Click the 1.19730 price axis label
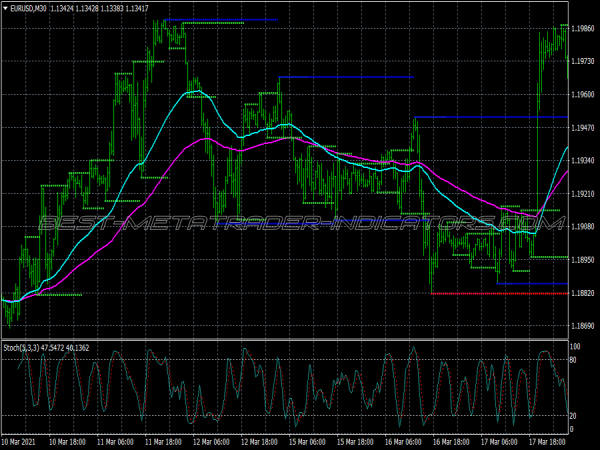The image size is (600, 450). 583,61
